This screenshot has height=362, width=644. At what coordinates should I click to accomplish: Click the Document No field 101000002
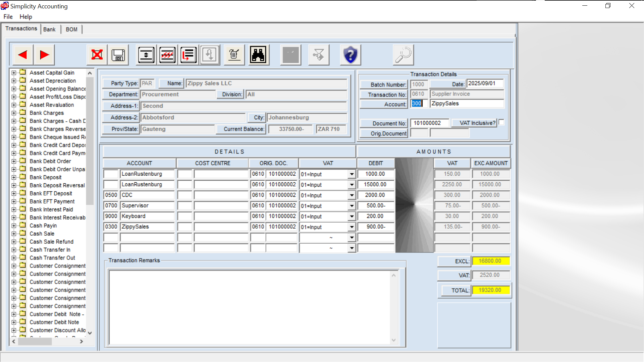(x=430, y=123)
